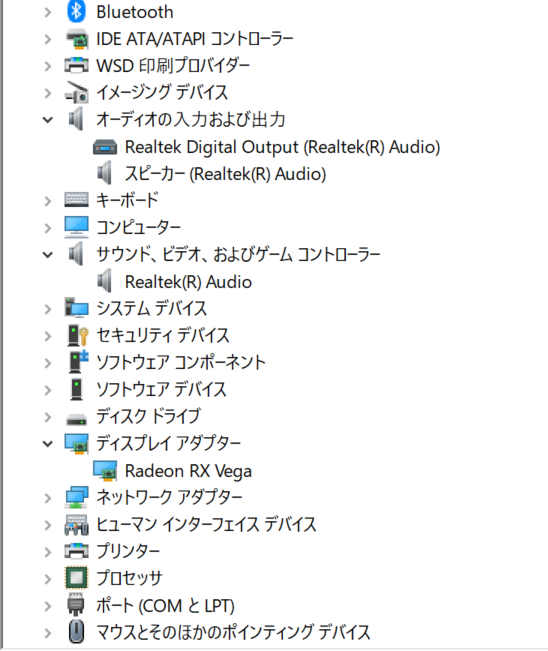Click the プロセッサ chip icon

coord(76,578)
